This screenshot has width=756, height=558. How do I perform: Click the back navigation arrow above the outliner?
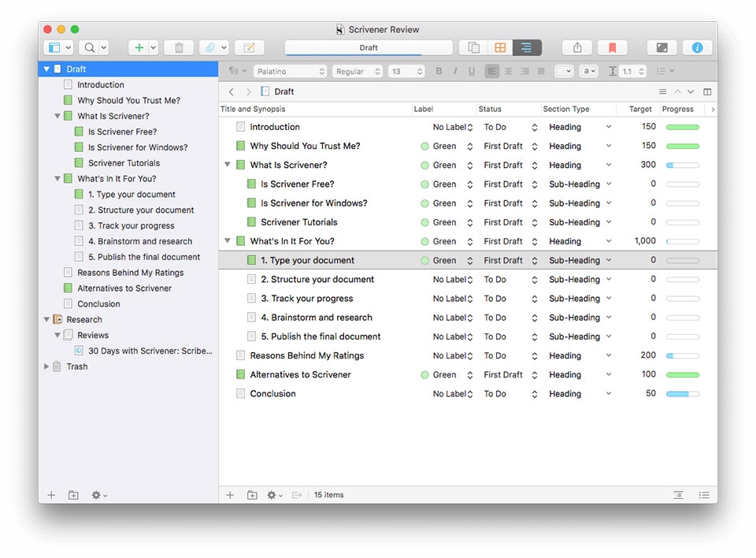tap(231, 91)
